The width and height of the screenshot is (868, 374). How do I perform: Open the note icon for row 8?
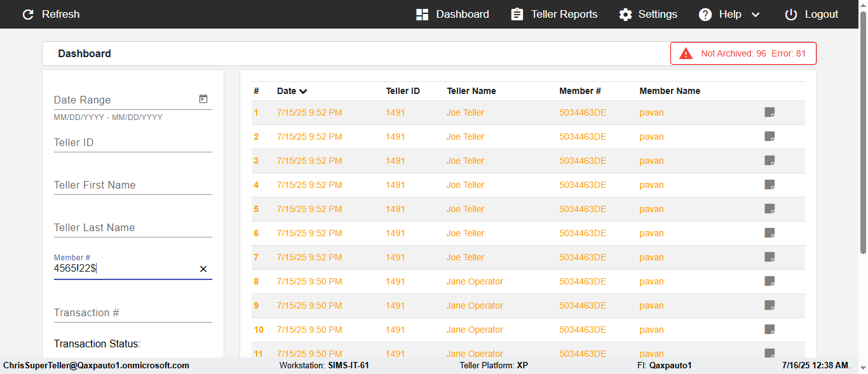click(770, 281)
